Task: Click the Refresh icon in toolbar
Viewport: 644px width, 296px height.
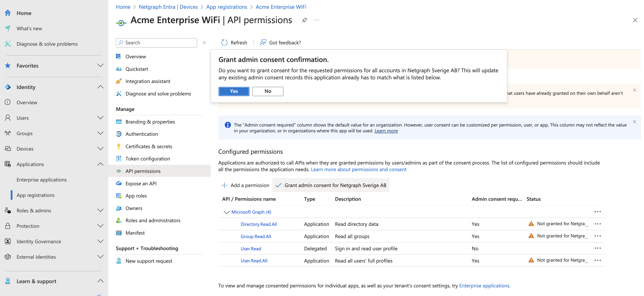Action: [x=224, y=43]
